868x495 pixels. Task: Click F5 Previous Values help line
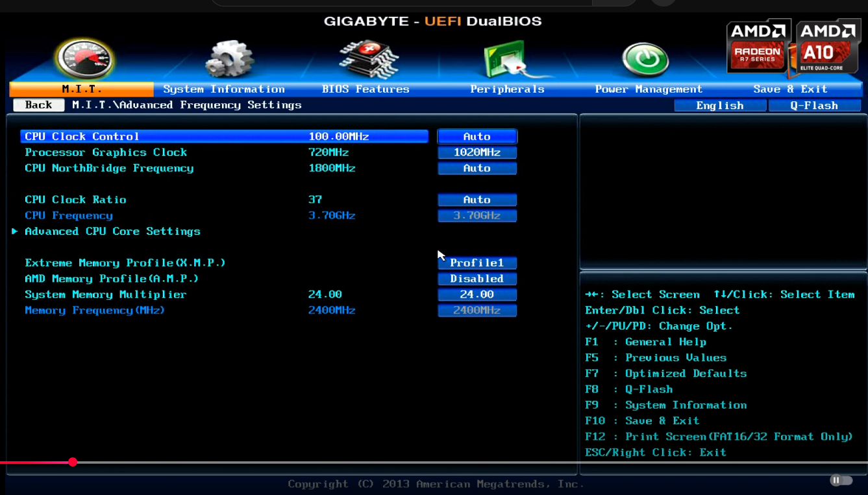click(x=656, y=357)
